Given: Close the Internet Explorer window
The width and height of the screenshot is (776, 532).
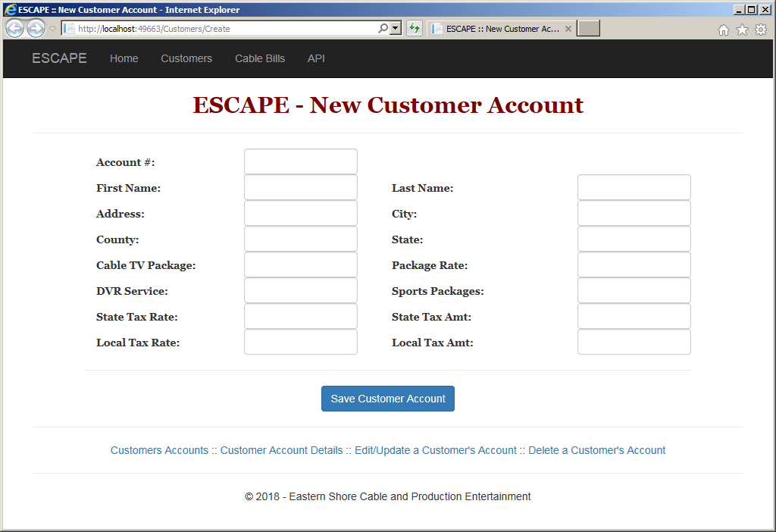Looking at the screenshot, I should click(x=764, y=9).
